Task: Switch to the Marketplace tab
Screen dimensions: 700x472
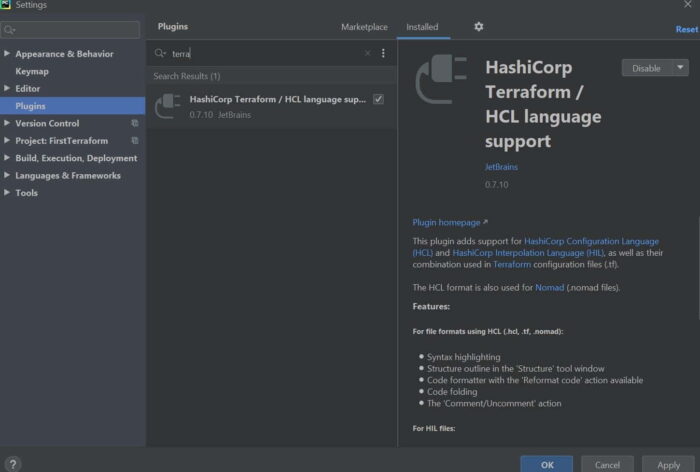Action: [364, 27]
